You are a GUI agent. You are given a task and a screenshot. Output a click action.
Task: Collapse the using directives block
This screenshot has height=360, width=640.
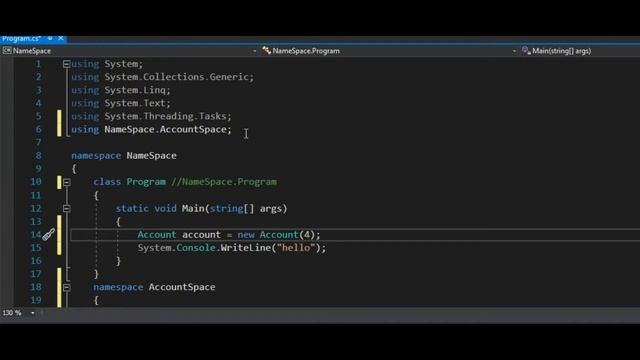(x=67, y=64)
